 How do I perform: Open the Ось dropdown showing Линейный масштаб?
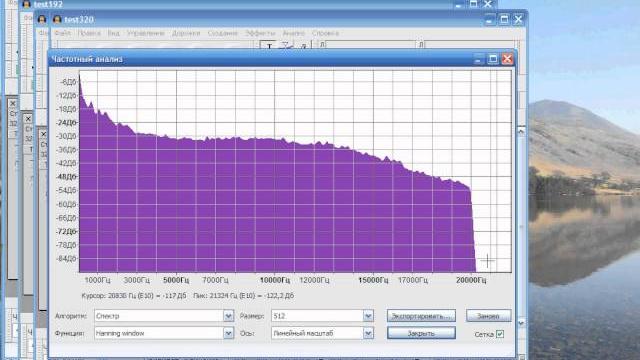click(322, 333)
